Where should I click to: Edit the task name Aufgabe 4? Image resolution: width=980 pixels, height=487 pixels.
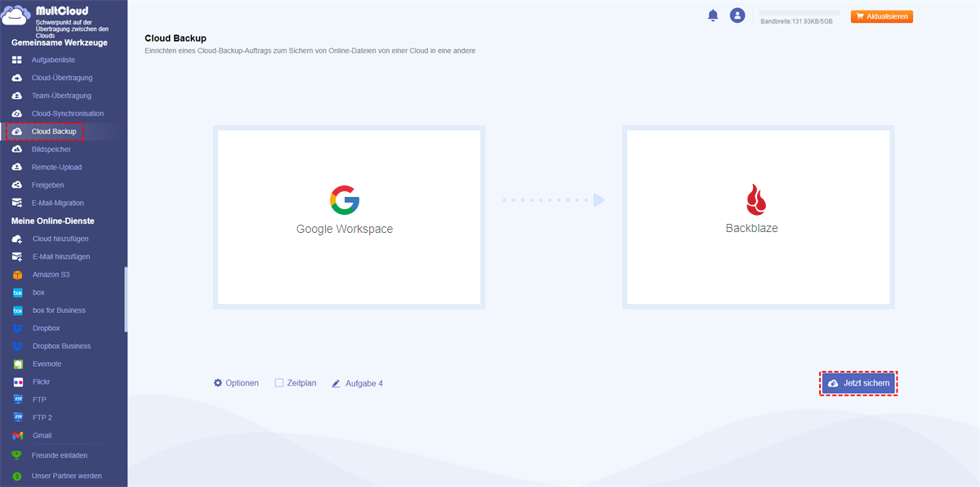click(x=364, y=383)
